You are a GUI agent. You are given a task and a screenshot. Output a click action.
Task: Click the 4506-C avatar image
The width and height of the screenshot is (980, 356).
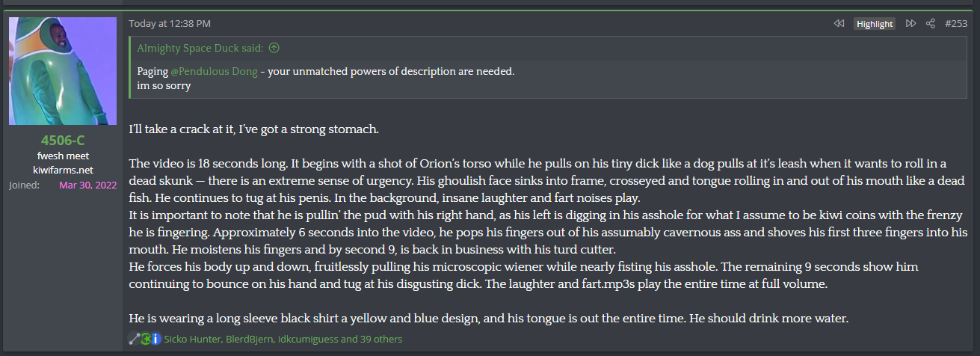point(63,71)
